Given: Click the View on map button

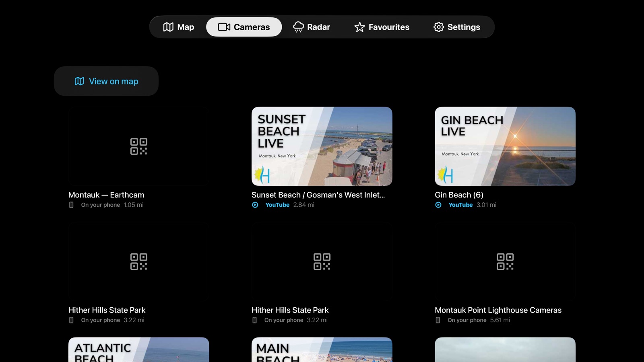Looking at the screenshot, I should tap(106, 81).
